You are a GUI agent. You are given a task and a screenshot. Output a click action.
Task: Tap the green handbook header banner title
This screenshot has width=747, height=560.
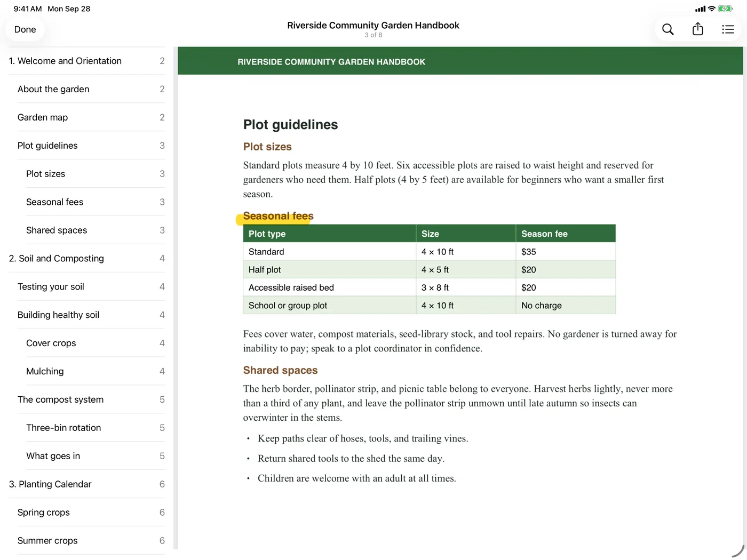pyautogui.click(x=331, y=62)
